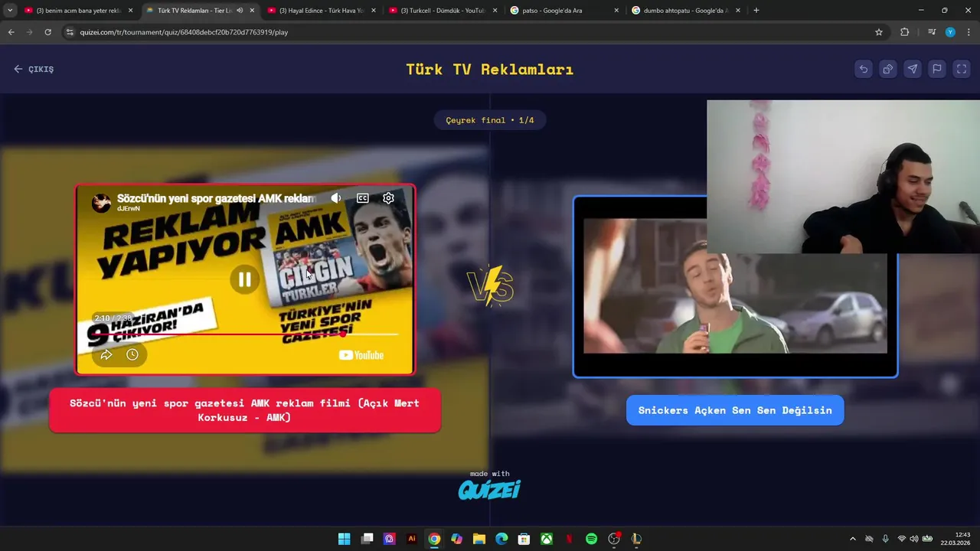Screen dimensions: 980x551
Task: Play the Snickers ad video thumbnail
Action: point(735,286)
